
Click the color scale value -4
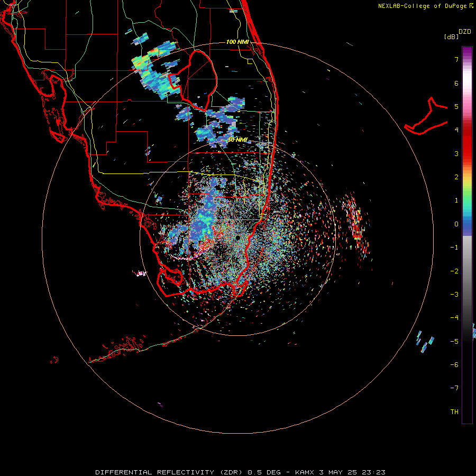coord(454,318)
